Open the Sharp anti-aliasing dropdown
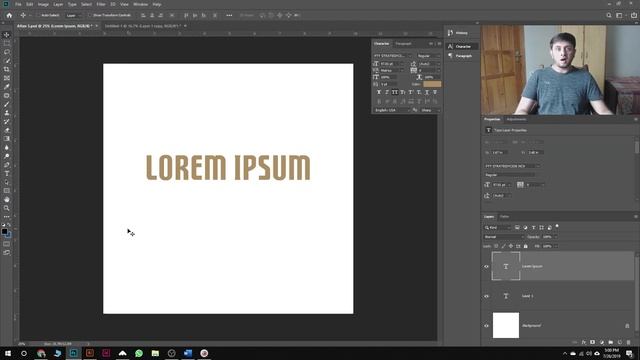The height and width of the screenshot is (360, 640). click(x=430, y=110)
